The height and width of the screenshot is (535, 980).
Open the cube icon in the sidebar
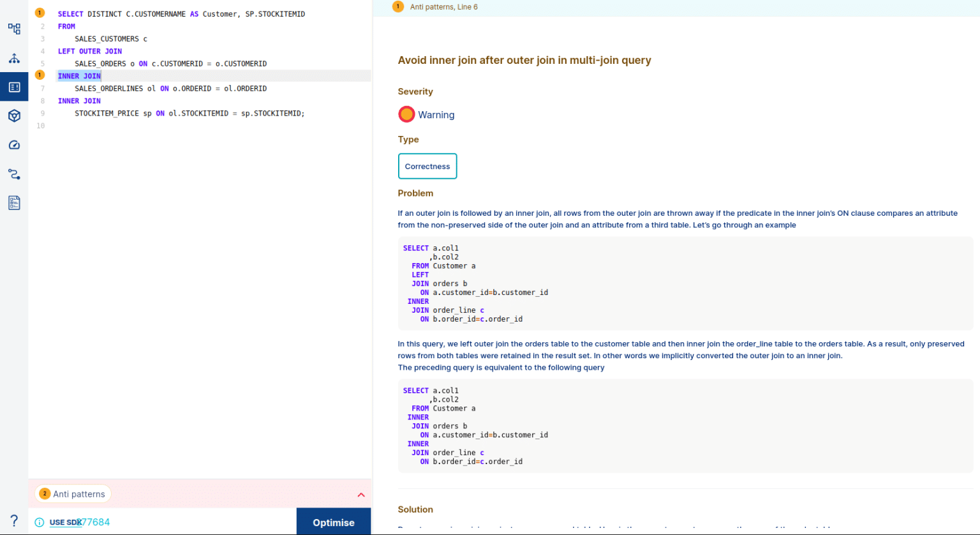14,116
